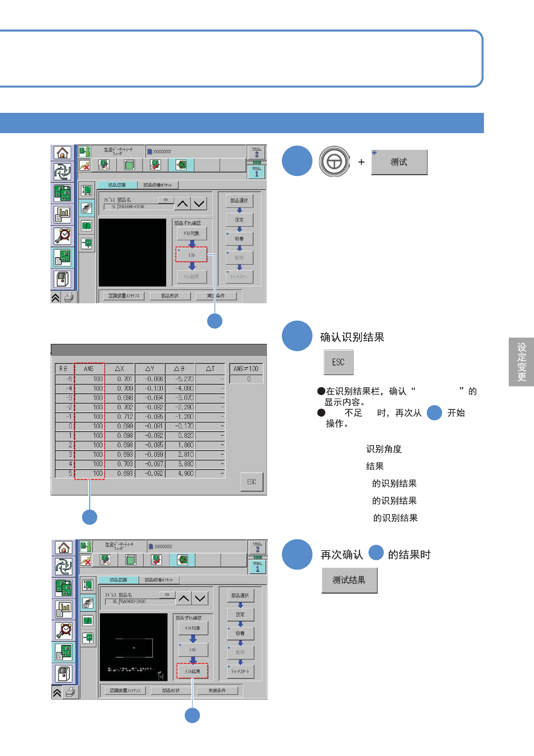Select highlighted recognition teach icon, top screen (7GA16H0-0190)
Screen dimensions: 534x756
click(181, 165)
